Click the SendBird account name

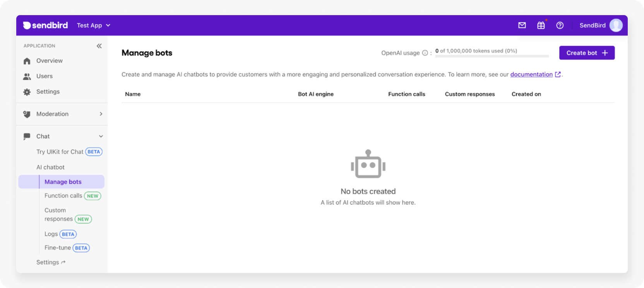(593, 26)
